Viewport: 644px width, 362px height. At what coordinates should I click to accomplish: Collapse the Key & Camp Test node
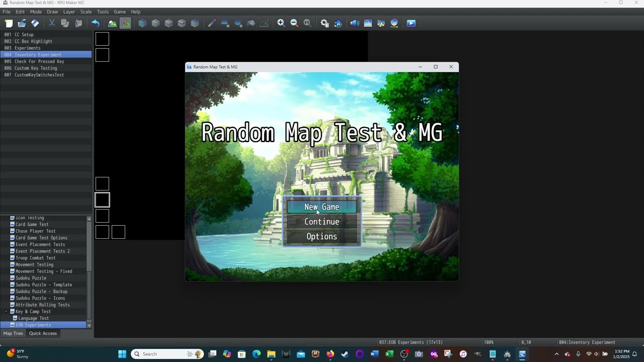[7, 312]
